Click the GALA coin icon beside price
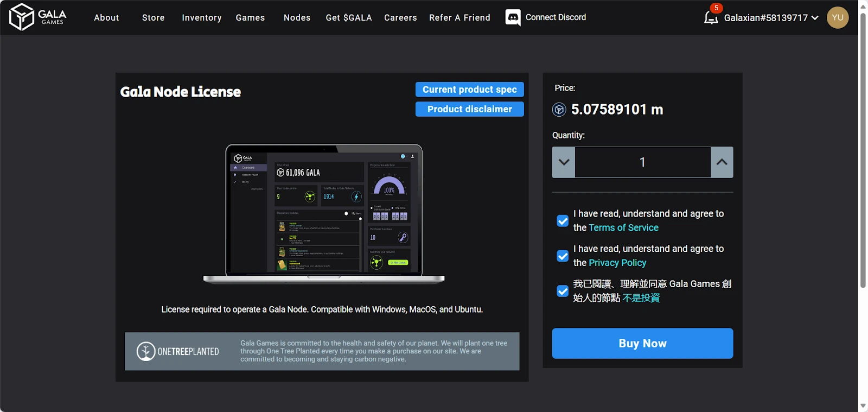The height and width of the screenshot is (412, 868). click(x=559, y=110)
